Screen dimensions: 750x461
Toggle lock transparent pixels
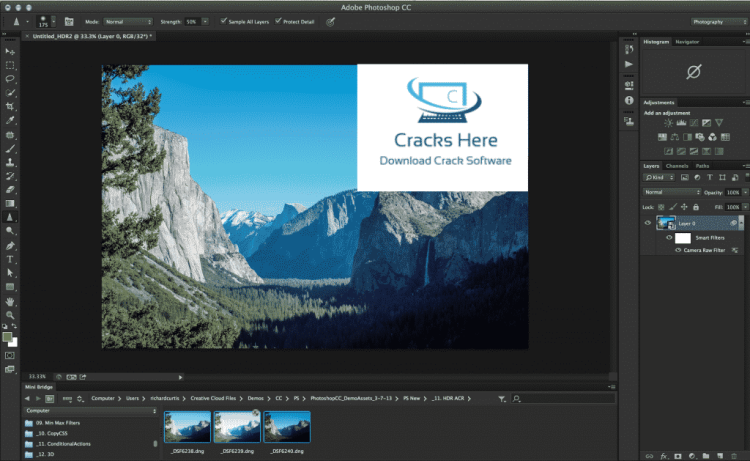point(661,207)
